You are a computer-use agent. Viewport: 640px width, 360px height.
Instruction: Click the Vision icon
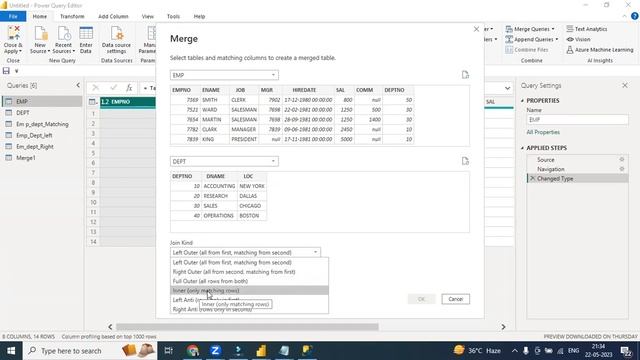click(570, 39)
